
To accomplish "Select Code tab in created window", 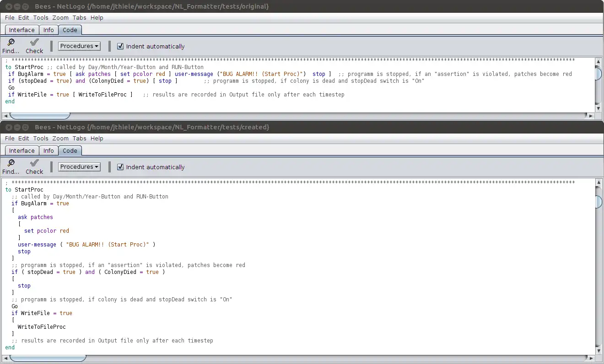I will pos(70,150).
